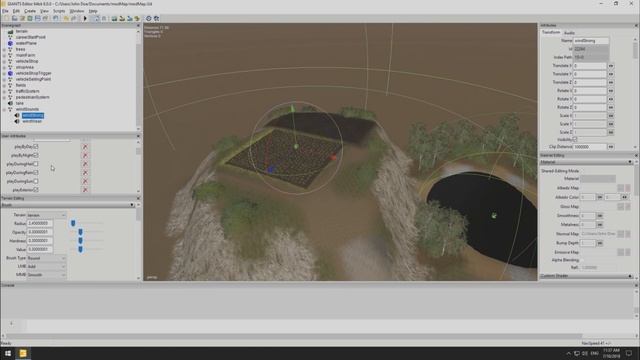Click the rightmost toolbar settings icon
This screenshot has height=360, width=640.
[x=156, y=18]
